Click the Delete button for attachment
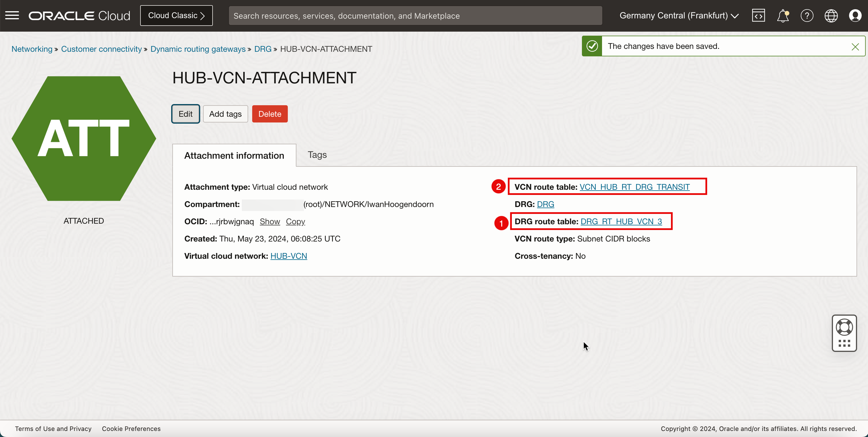868x437 pixels. tap(270, 114)
